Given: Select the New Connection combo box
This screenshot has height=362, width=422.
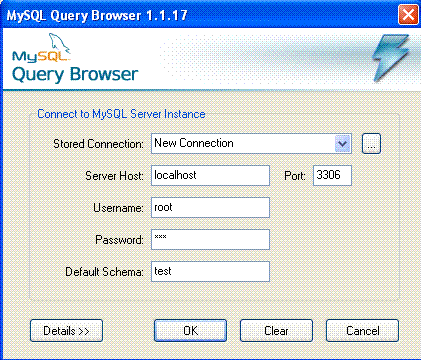Looking at the screenshot, I should (x=251, y=144).
